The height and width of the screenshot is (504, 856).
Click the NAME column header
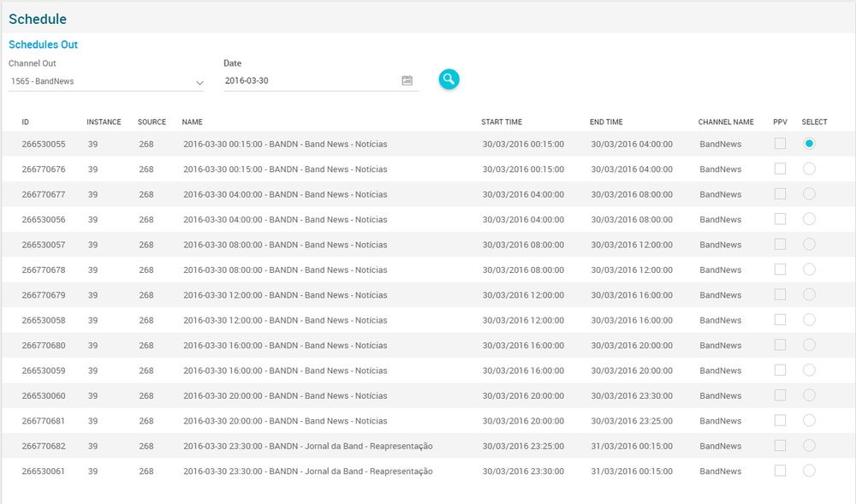pyautogui.click(x=192, y=122)
